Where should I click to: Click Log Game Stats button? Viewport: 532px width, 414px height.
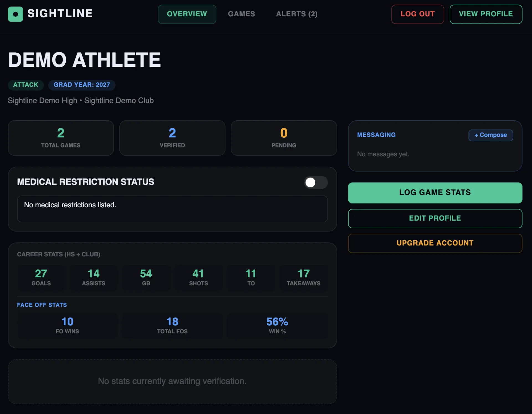point(435,193)
